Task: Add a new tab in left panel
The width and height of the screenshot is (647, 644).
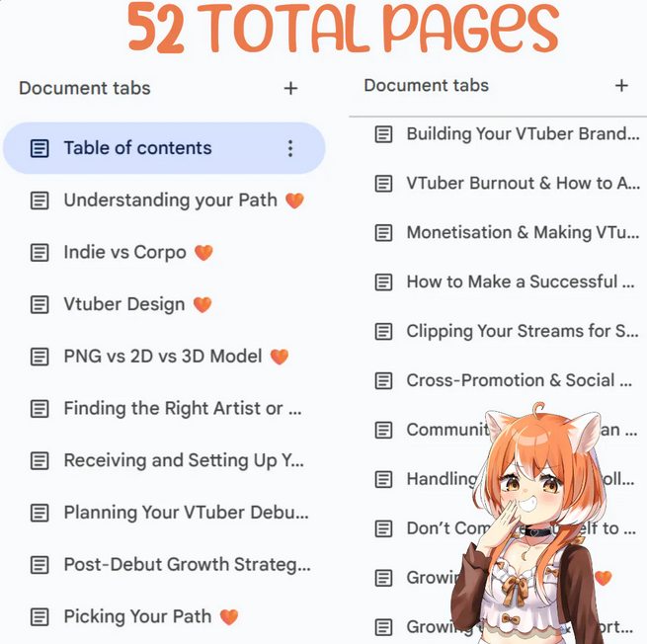Action: (290, 88)
